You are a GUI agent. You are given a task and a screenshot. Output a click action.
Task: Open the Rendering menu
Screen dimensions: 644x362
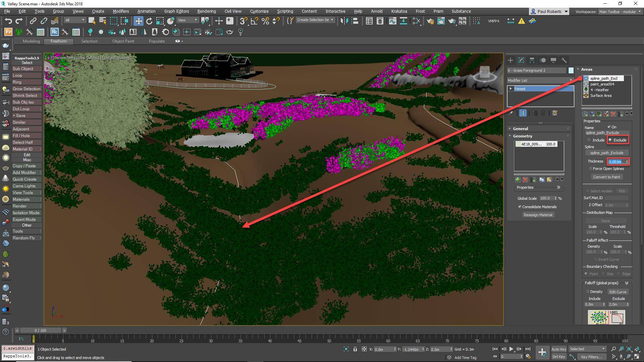[x=206, y=11]
